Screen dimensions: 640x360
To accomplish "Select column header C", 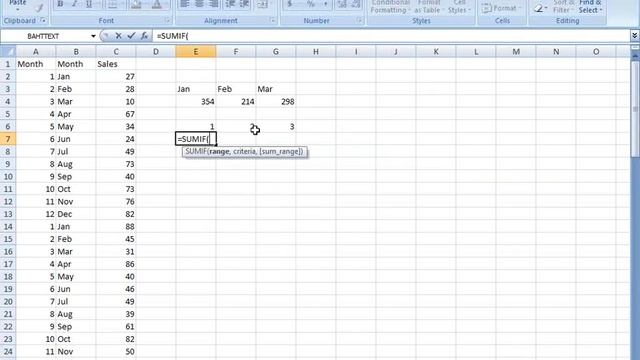I will pos(116,51).
